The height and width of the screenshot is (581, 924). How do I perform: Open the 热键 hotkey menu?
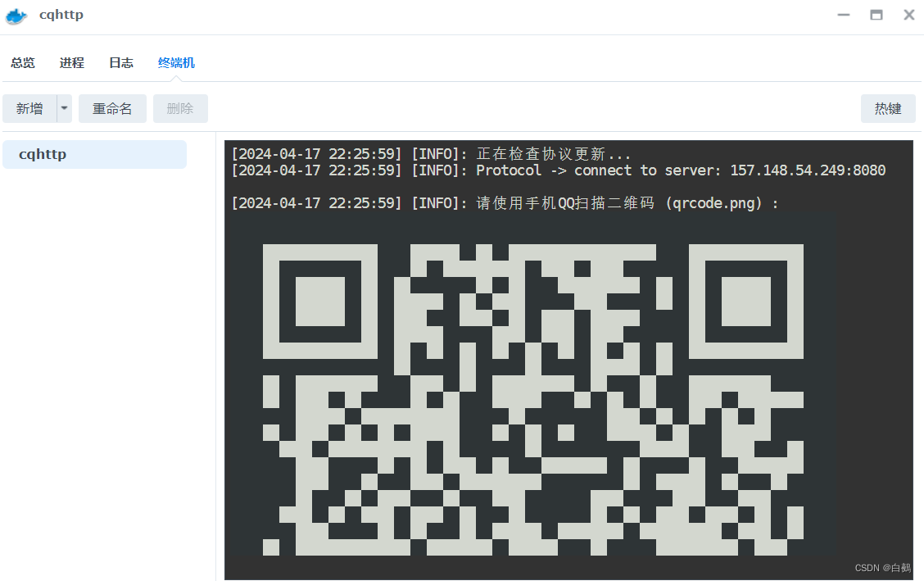(888, 108)
